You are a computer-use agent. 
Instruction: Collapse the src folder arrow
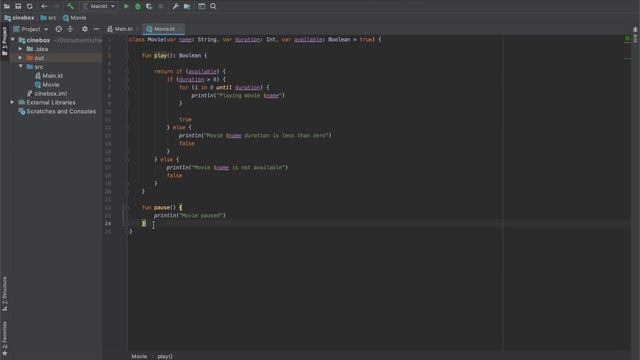click(x=20, y=67)
